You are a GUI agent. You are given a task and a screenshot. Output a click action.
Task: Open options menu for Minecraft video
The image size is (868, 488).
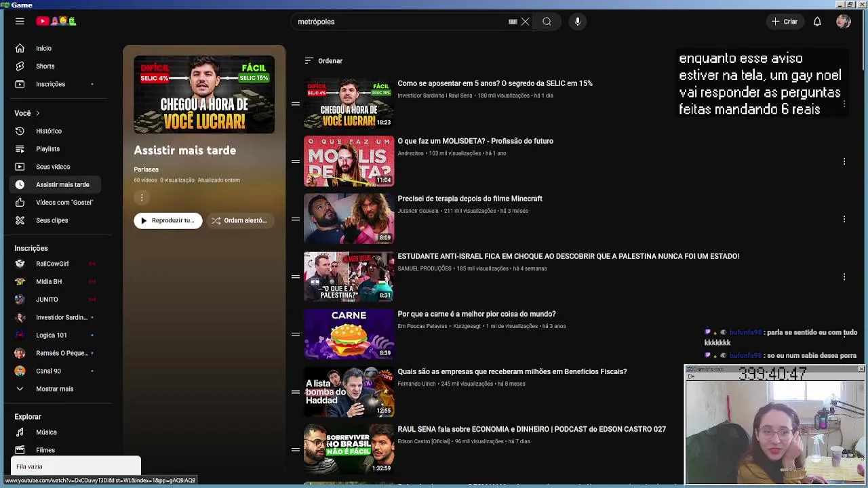click(x=844, y=219)
